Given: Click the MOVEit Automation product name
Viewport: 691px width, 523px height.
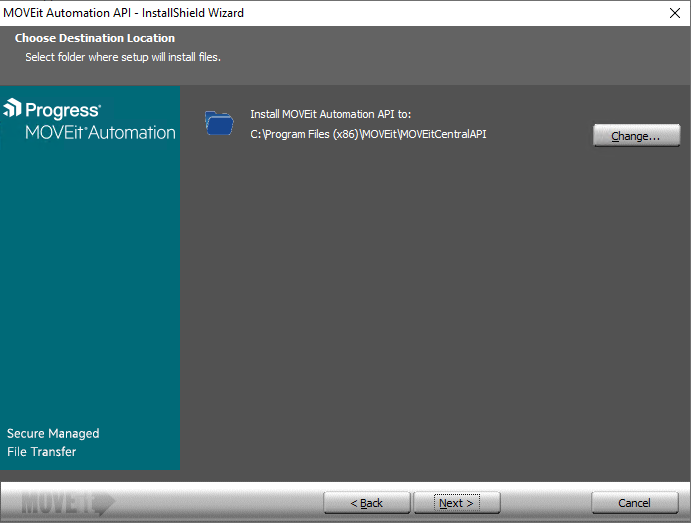Looking at the screenshot, I should point(100,132).
